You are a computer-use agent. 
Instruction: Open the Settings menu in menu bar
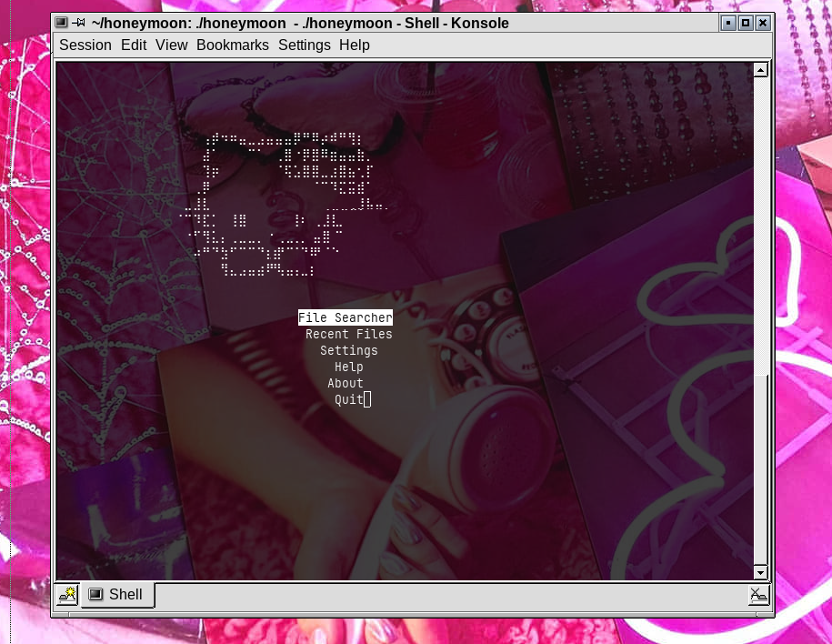304,45
